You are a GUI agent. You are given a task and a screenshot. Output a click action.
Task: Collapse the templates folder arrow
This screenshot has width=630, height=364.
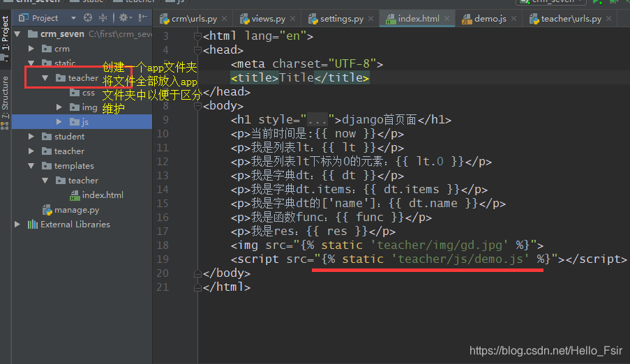pos(31,165)
